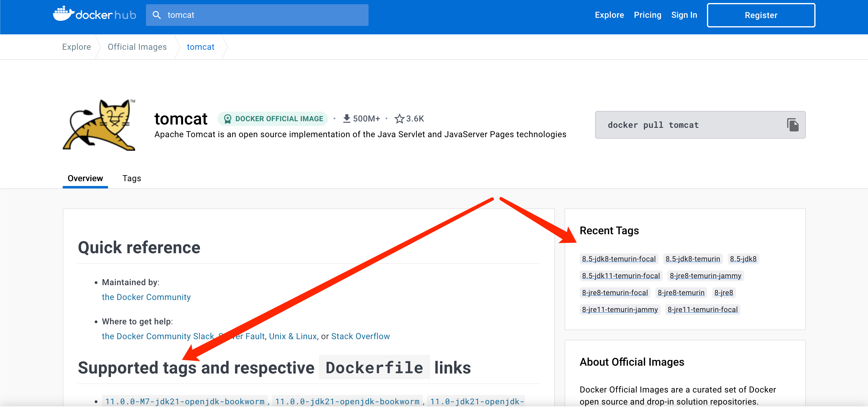Click the docker pull tomcat command box
Screen dimensions: 868x413
[x=700, y=125]
